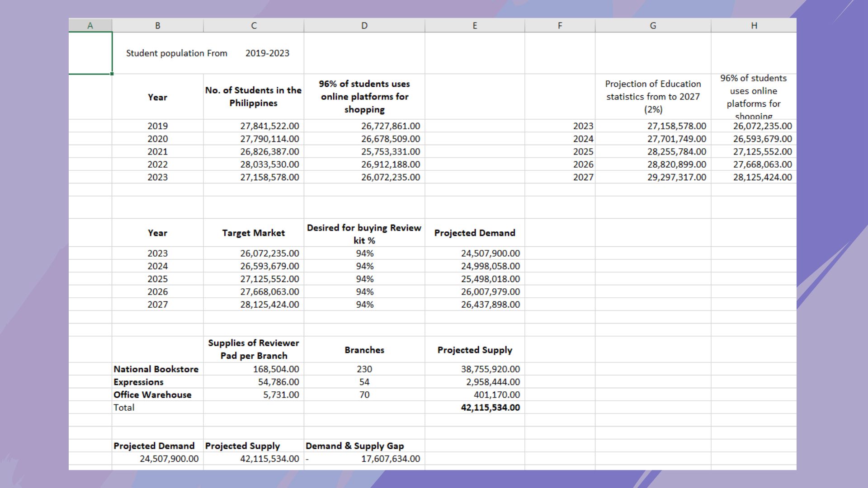Click the active cell's fill handle
Viewport: 868px width, 488px height.
(112, 74)
